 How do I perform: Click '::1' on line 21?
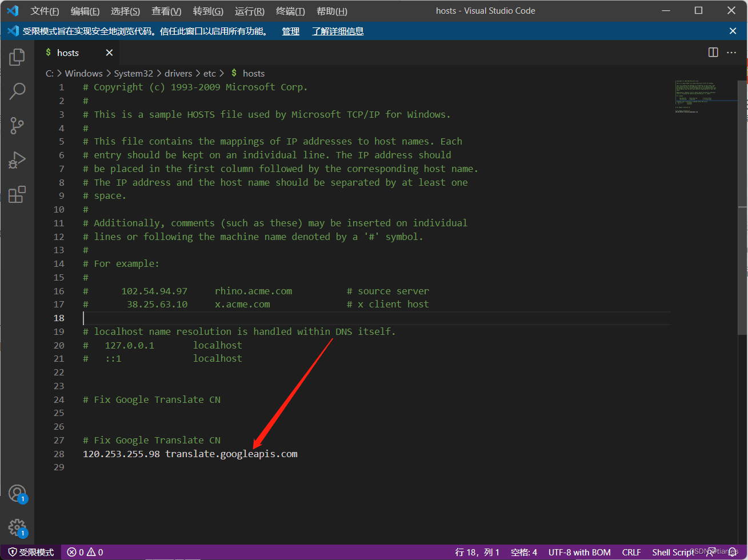(x=113, y=358)
